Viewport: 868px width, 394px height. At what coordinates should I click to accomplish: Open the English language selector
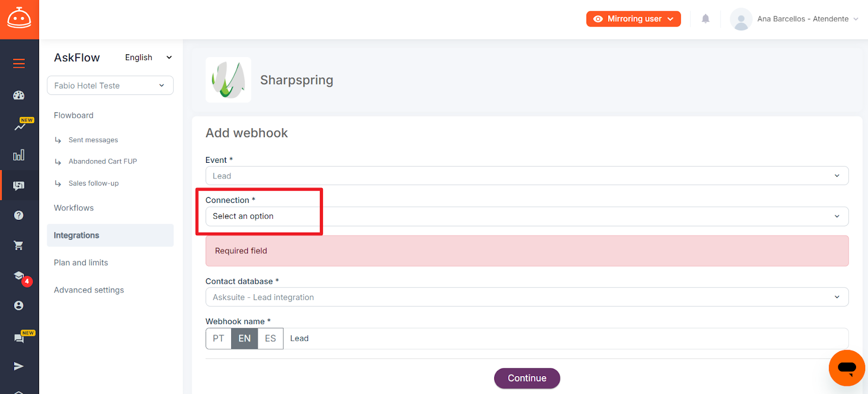pyautogui.click(x=148, y=58)
